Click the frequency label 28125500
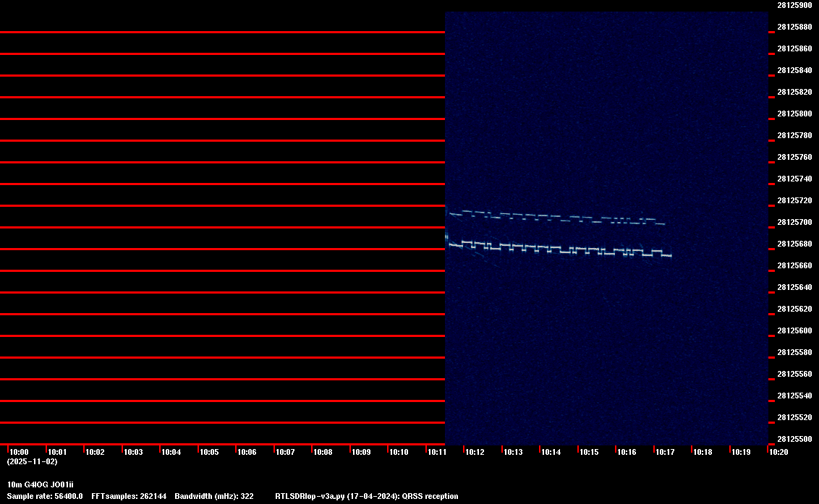The height and width of the screenshot is (504, 819). pyautogui.click(x=795, y=439)
